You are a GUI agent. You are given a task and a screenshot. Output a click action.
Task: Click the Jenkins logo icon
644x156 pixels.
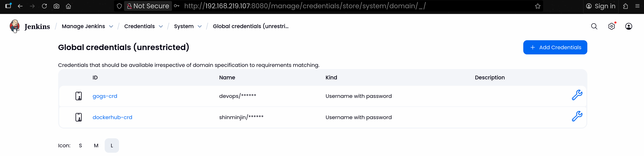click(15, 26)
